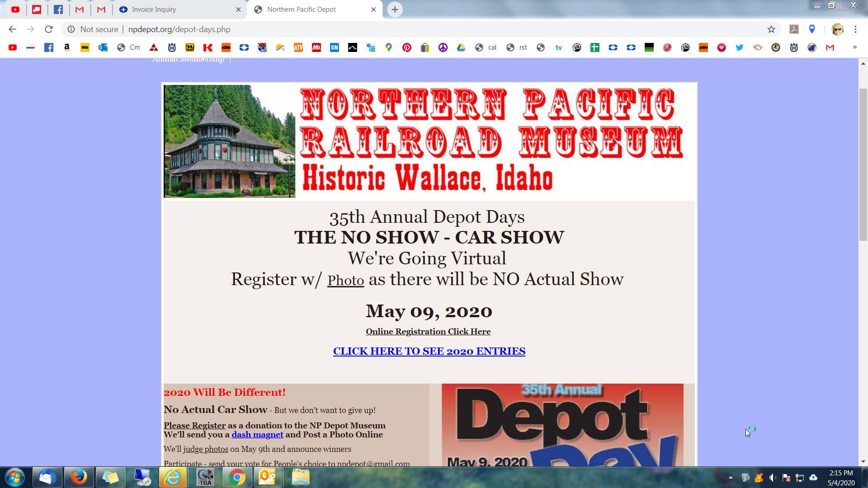Viewport: 868px width, 488px height.
Task: Close the Northern Pacific Depot tab
Action: tap(373, 9)
